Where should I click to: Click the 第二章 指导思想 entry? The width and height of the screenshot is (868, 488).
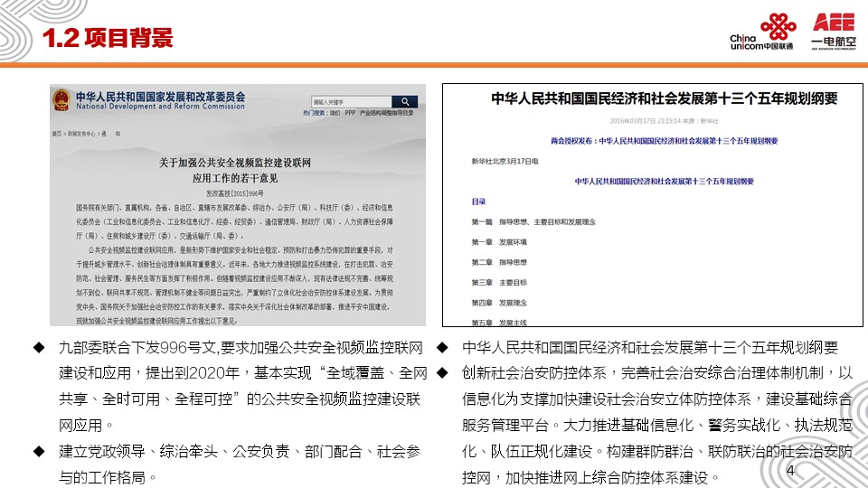[x=499, y=262]
